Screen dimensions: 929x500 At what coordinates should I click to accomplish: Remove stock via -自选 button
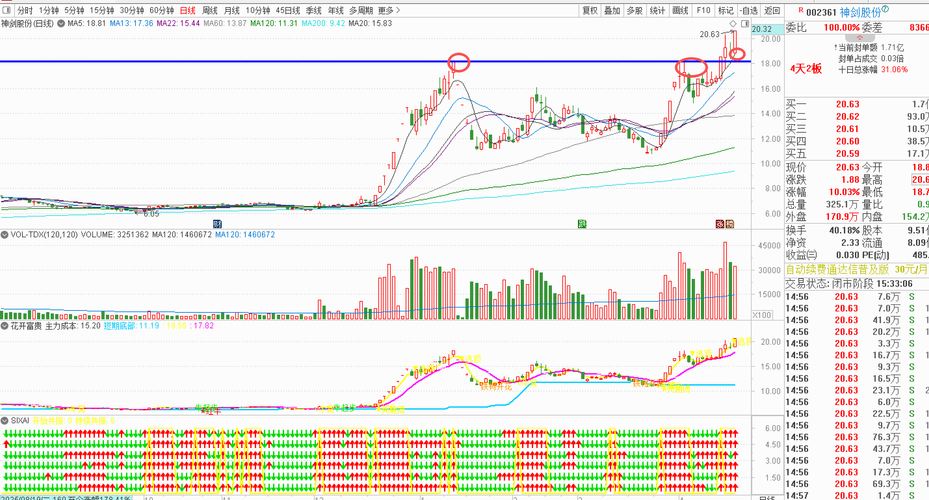point(749,11)
